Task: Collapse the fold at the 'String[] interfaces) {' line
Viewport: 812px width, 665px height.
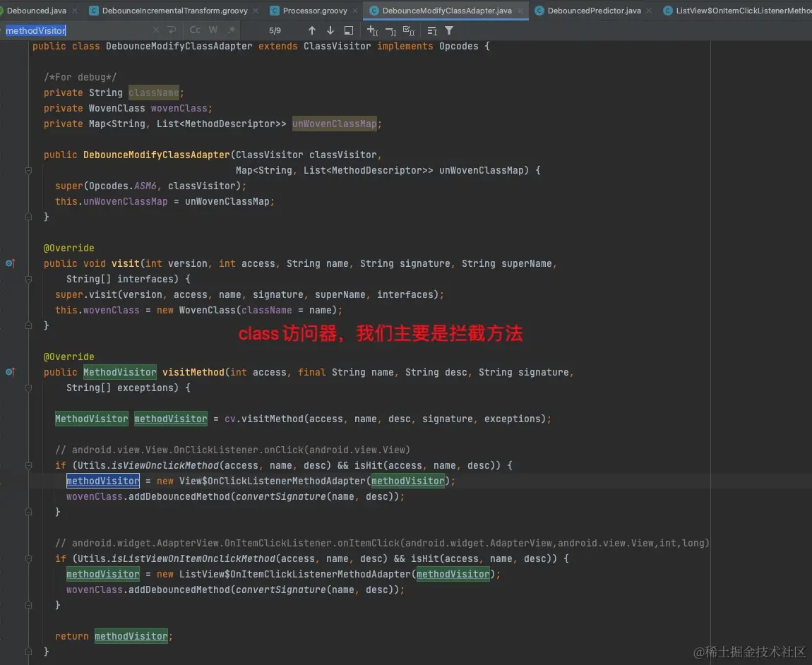Action: pyautogui.click(x=28, y=279)
